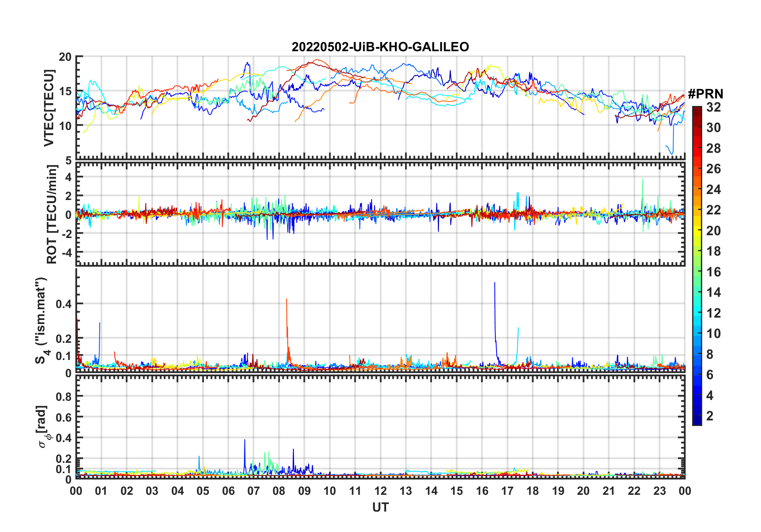Click x-axis tick label 12
This screenshot has height=532, width=761.
pyautogui.click(x=380, y=491)
